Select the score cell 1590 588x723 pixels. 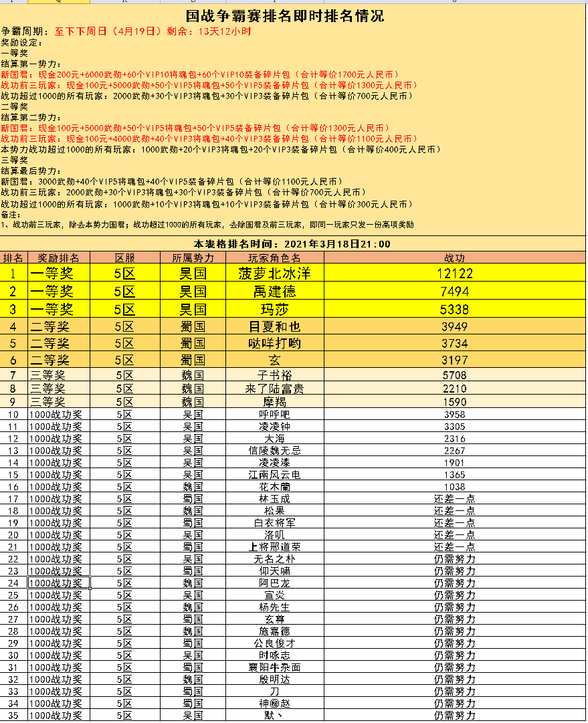455,401
